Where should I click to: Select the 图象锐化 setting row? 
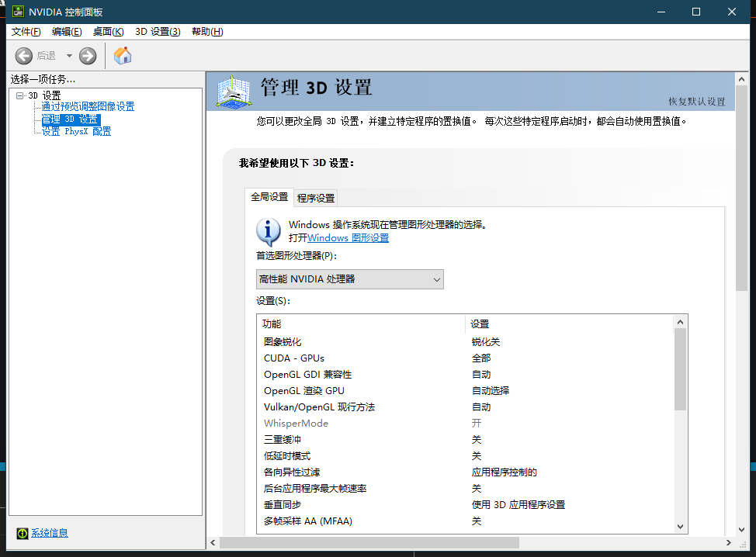click(x=465, y=341)
